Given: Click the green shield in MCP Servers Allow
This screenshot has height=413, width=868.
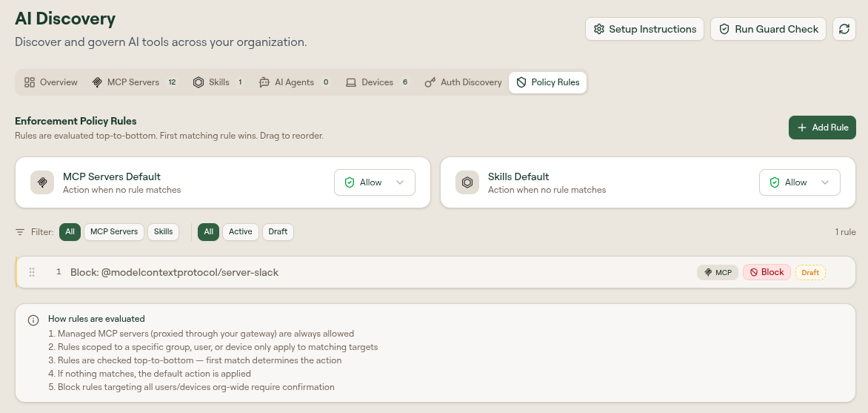Looking at the screenshot, I should pos(350,182).
